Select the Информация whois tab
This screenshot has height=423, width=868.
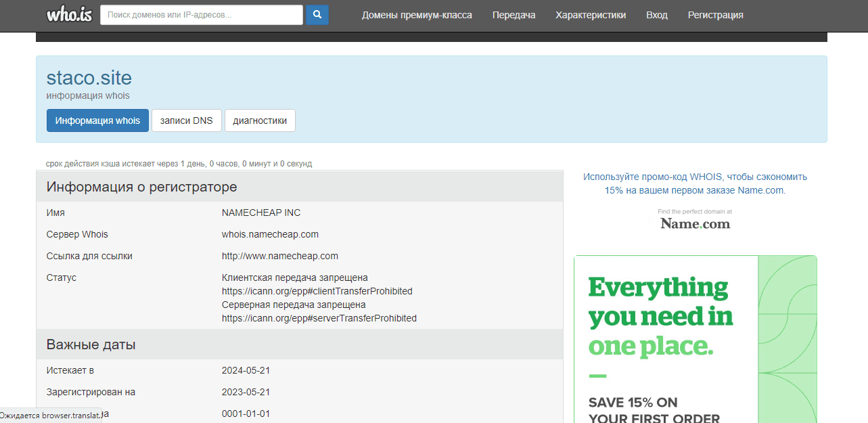pyautogui.click(x=97, y=120)
